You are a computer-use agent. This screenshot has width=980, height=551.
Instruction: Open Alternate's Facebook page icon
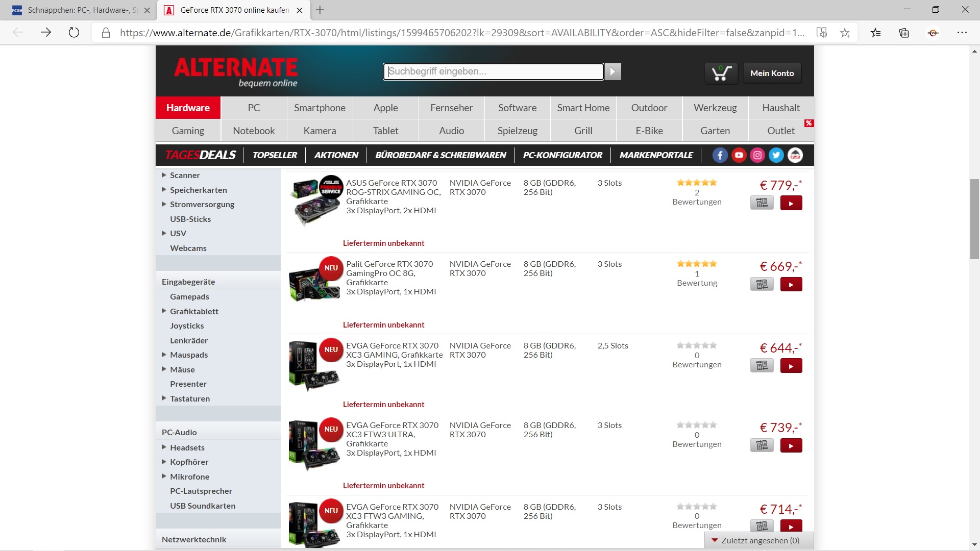[720, 155]
